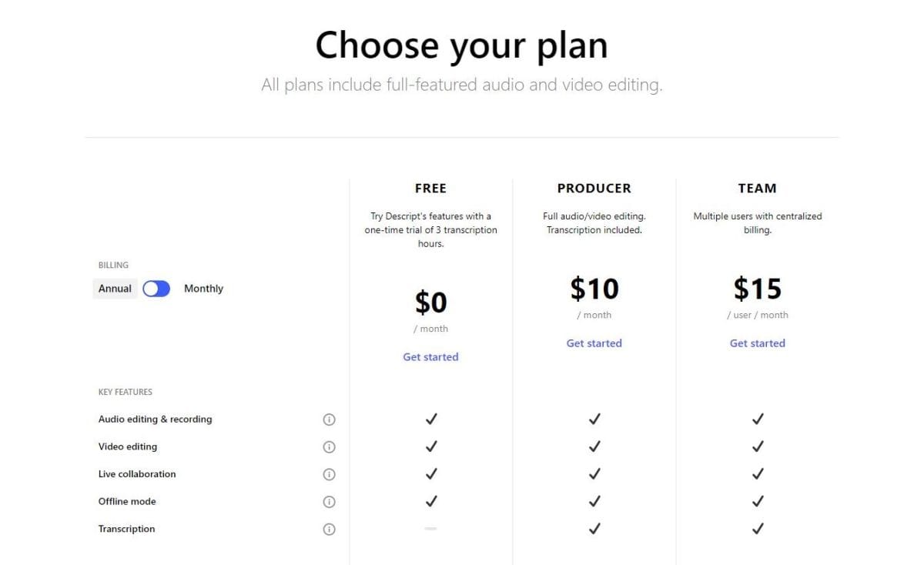The image size is (924, 565).
Task: Select Annual billing option
Action: click(115, 289)
